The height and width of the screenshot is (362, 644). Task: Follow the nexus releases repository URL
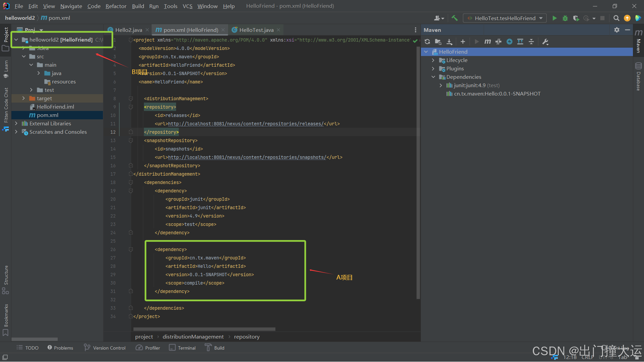tap(246, 124)
